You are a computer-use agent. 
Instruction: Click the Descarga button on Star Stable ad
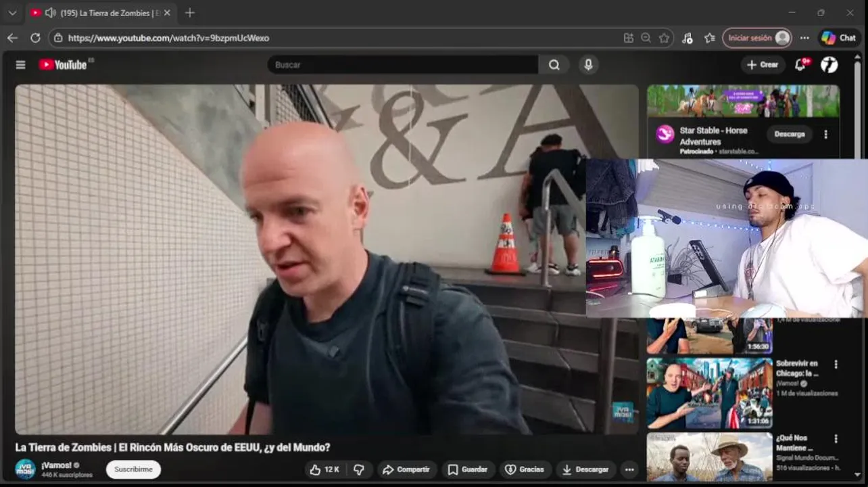click(790, 135)
